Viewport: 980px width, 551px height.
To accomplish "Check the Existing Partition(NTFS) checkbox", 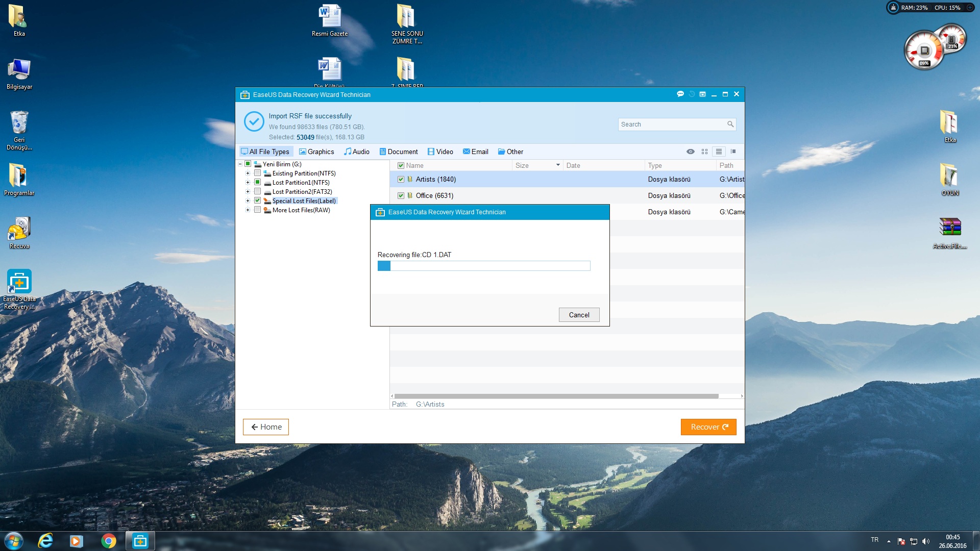I will pyautogui.click(x=257, y=173).
